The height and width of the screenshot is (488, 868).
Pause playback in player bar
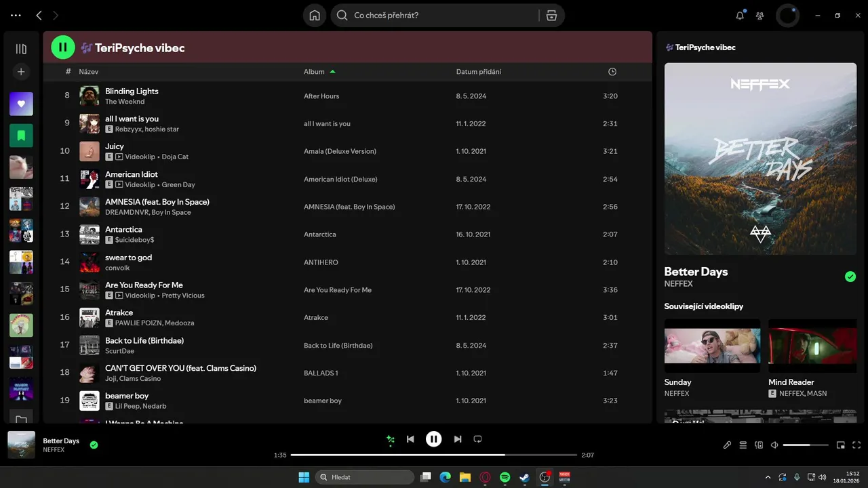434,439
